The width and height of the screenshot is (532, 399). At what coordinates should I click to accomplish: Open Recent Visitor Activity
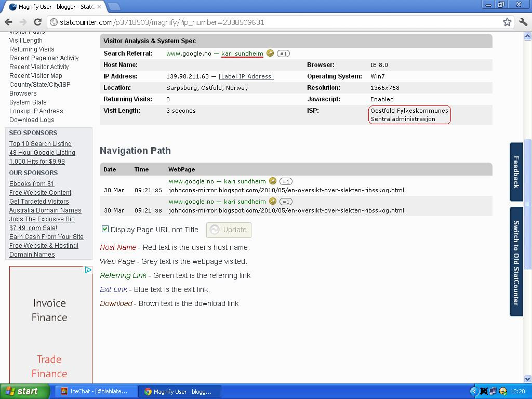pyautogui.click(x=39, y=67)
